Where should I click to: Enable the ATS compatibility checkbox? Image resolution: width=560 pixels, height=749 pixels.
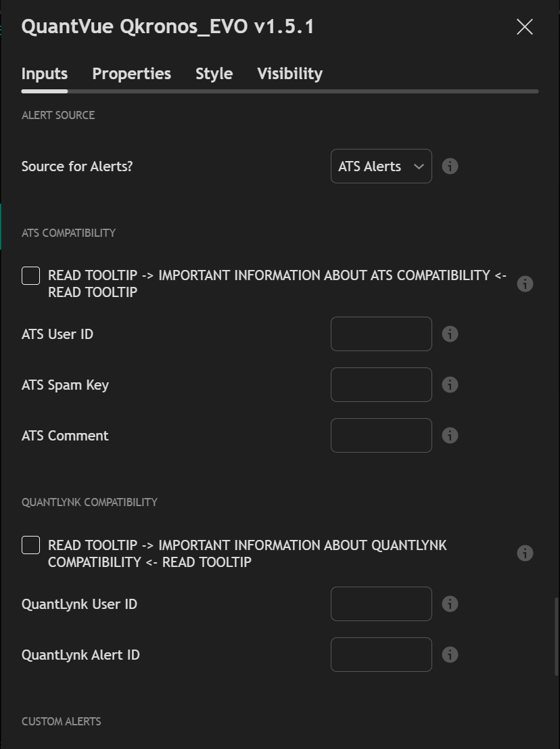pyautogui.click(x=30, y=275)
